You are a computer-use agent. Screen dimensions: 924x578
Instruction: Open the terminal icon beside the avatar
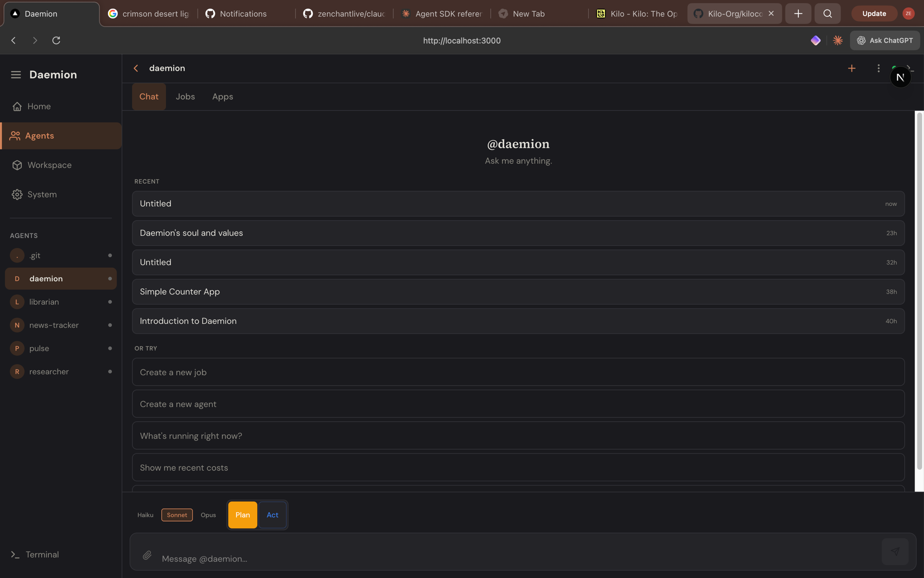pos(910,68)
